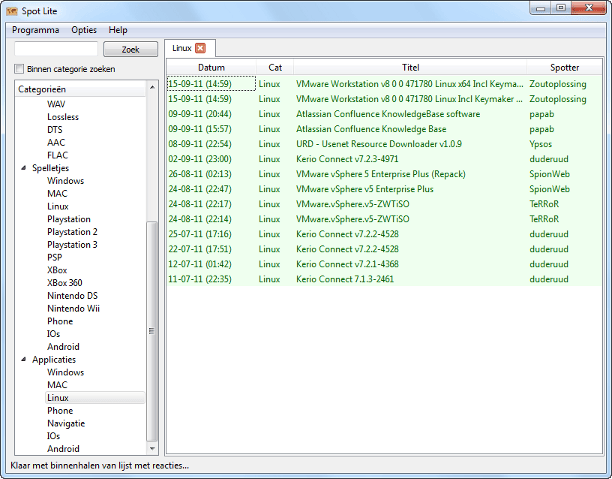Select WAV category in tree
The height and width of the screenshot is (479, 612).
(x=56, y=104)
